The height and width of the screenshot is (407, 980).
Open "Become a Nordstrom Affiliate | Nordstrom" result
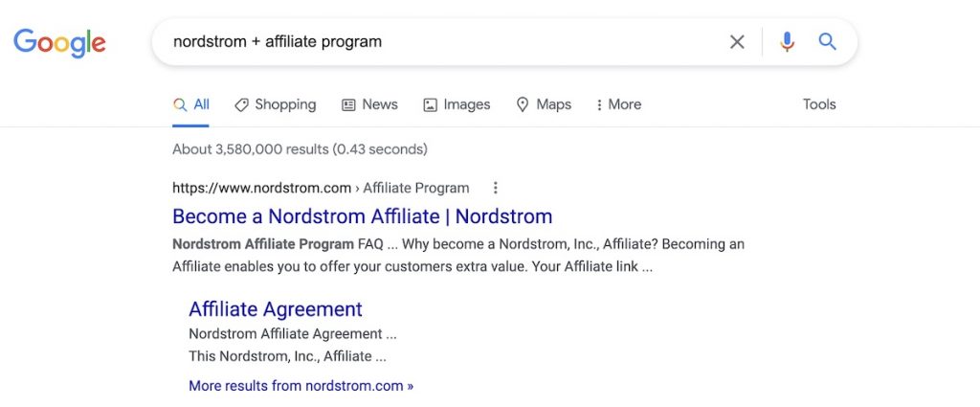(363, 216)
